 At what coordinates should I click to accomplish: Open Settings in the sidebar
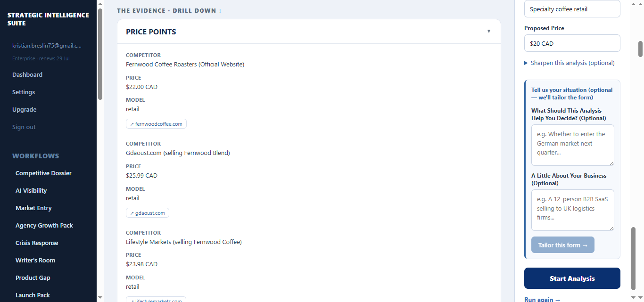(24, 92)
